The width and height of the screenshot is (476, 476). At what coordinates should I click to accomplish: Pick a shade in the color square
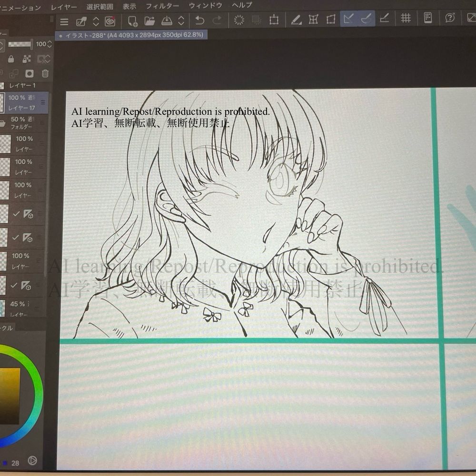[x=10, y=396]
